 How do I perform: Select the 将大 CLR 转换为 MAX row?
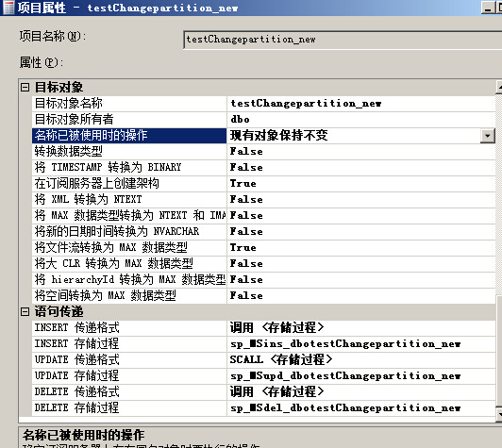(264, 263)
